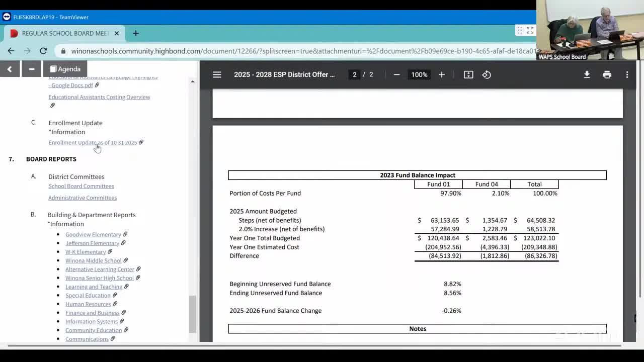This screenshot has height=362, width=644.
Task: Click the fit to page icon
Action: click(x=468, y=74)
